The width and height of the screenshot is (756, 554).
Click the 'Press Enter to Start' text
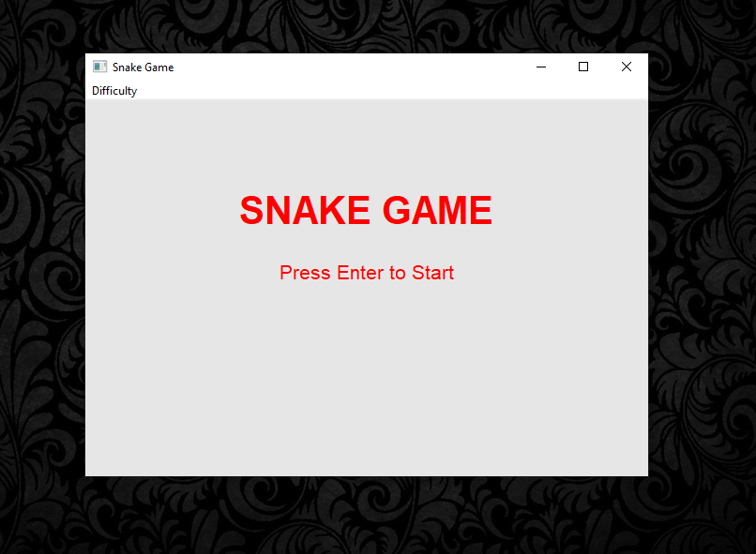[367, 273]
